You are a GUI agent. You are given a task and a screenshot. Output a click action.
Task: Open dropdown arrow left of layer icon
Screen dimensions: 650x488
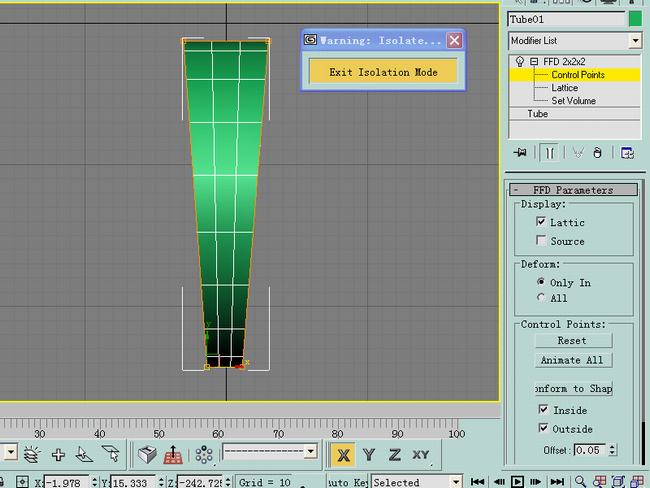10,452
